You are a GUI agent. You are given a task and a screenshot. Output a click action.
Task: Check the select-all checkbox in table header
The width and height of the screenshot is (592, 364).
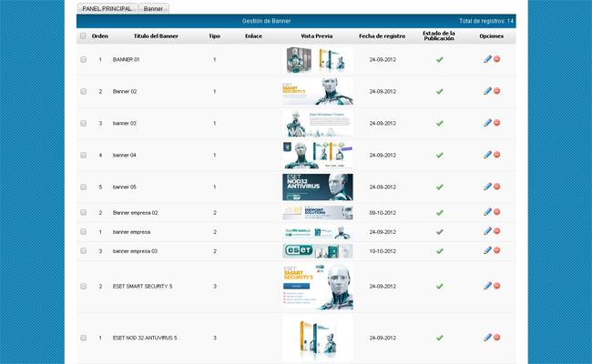(x=83, y=36)
